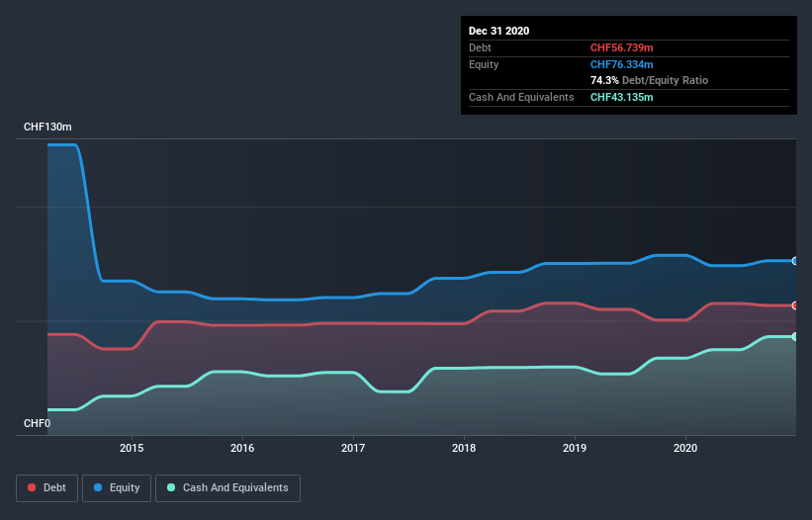Viewport: 812px width, 520px height.
Task: Click the Dec 31 2020 tooltip date
Action: (498, 31)
